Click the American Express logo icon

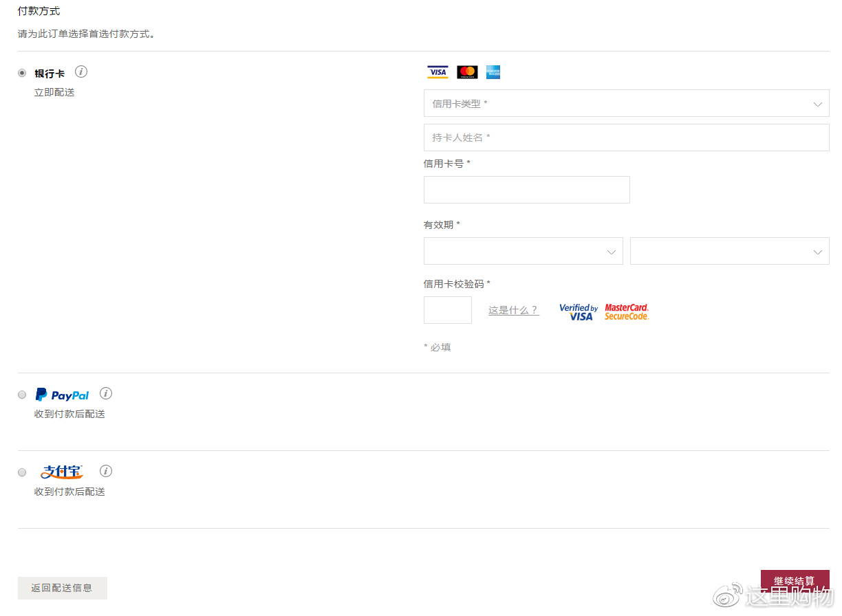[x=493, y=72]
